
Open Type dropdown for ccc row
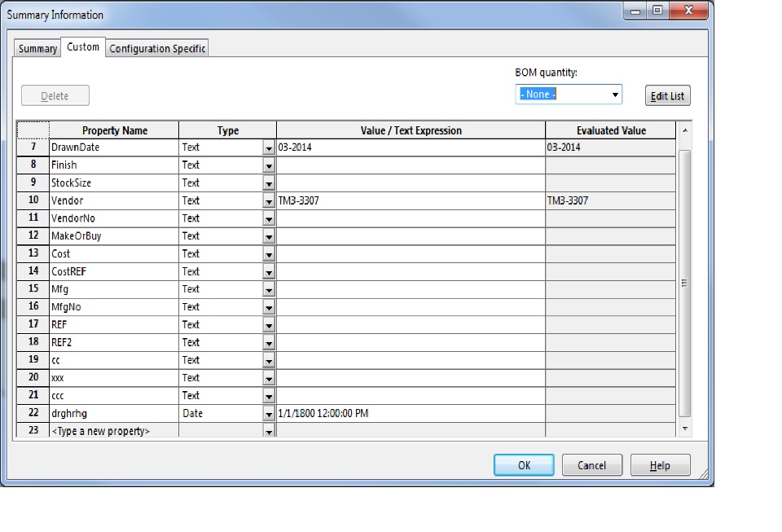tap(269, 397)
